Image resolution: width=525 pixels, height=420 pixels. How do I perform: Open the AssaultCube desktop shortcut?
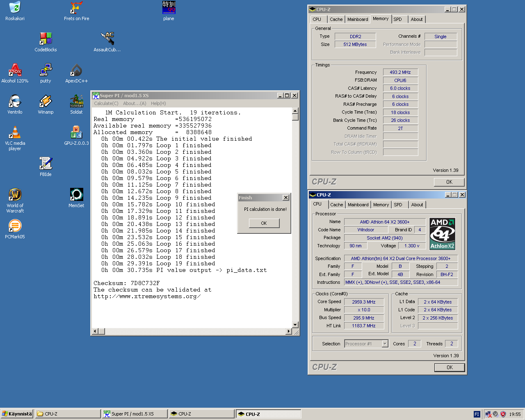pos(107,42)
